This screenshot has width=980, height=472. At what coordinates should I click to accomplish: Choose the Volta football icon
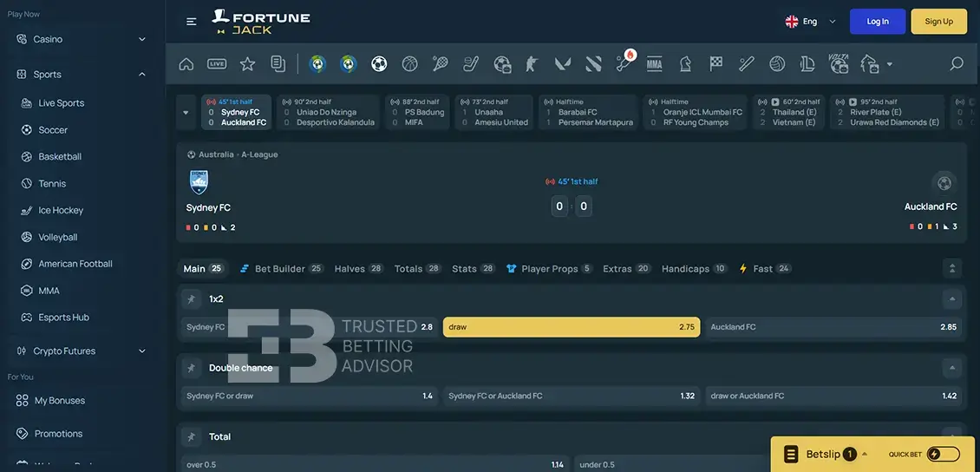[838, 63]
